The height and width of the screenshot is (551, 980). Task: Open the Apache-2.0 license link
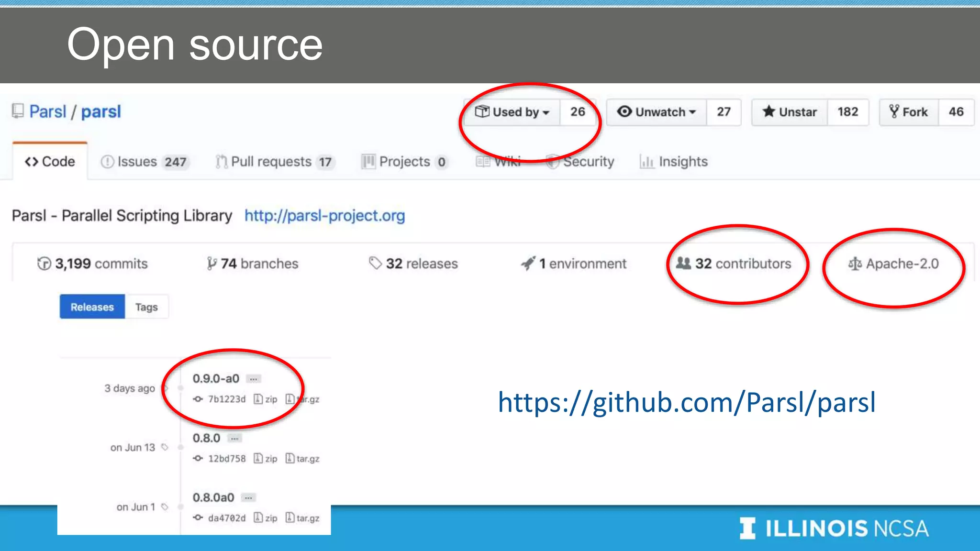pyautogui.click(x=894, y=264)
